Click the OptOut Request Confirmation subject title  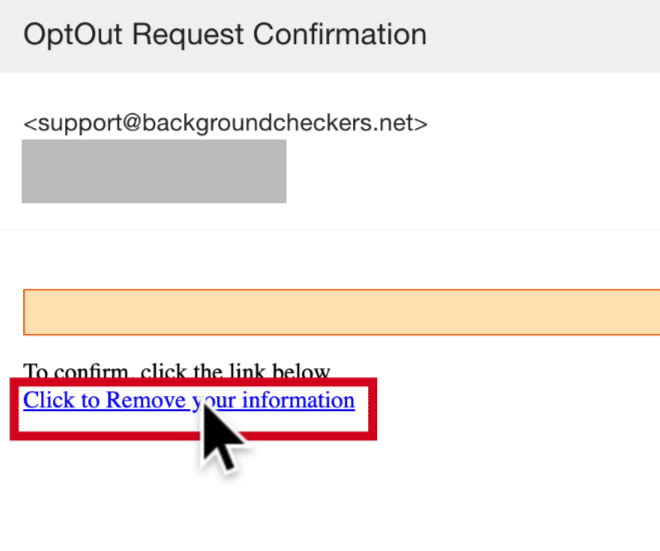[225, 35]
